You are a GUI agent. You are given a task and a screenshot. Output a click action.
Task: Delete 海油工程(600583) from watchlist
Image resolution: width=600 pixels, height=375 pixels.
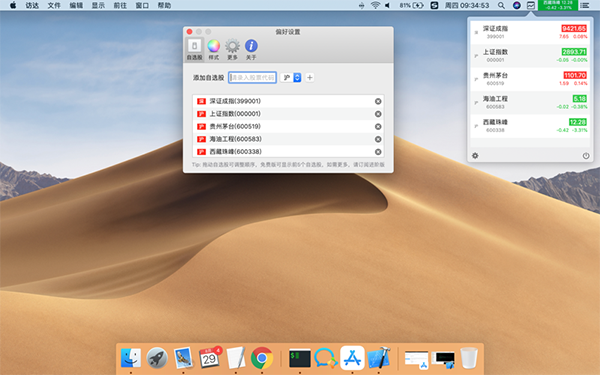[378, 139]
